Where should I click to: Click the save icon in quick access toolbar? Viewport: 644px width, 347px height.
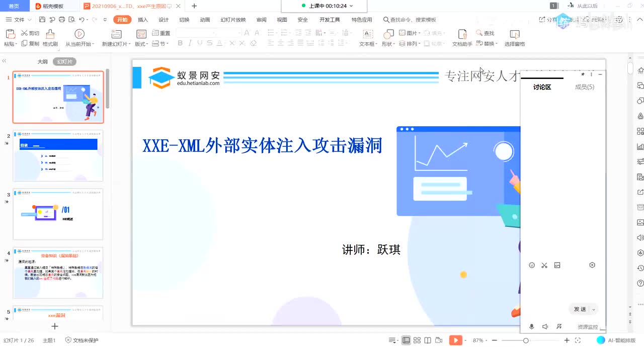coord(42,20)
